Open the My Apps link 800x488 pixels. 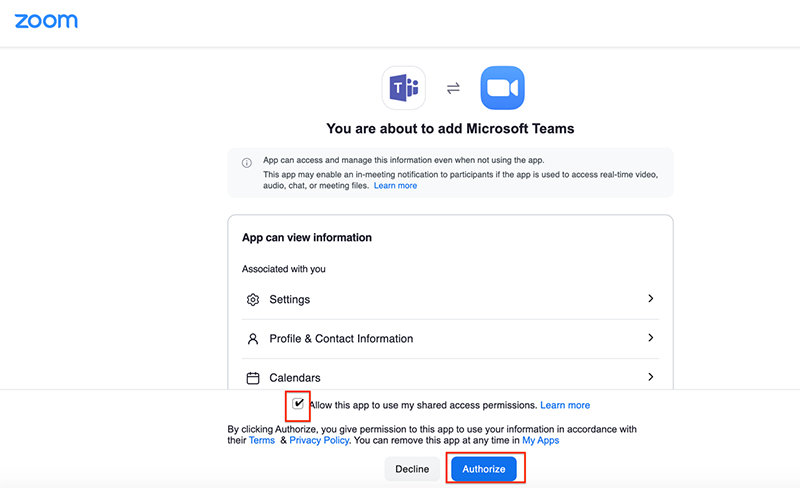coord(540,441)
